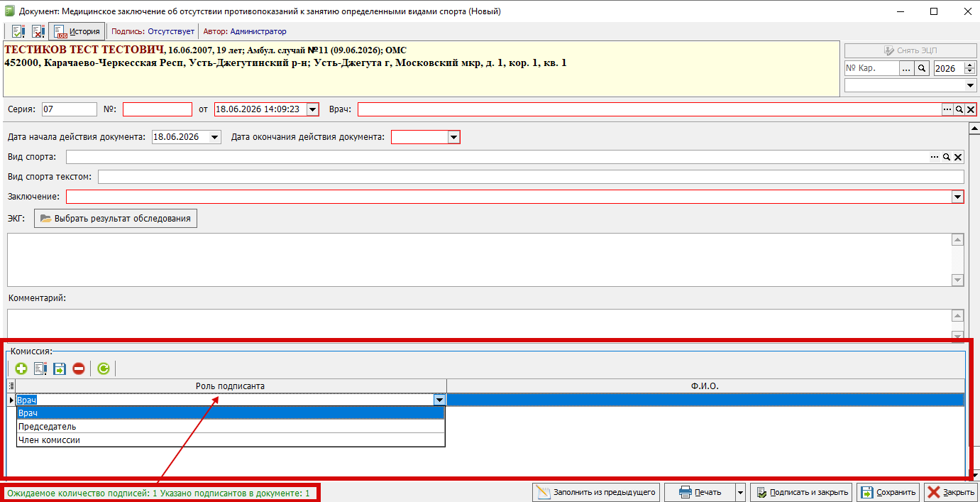This screenshot has height=502, width=980.
Task: Click the ellipsis button in the Вид спорта field
Action: tap(935, 157)
